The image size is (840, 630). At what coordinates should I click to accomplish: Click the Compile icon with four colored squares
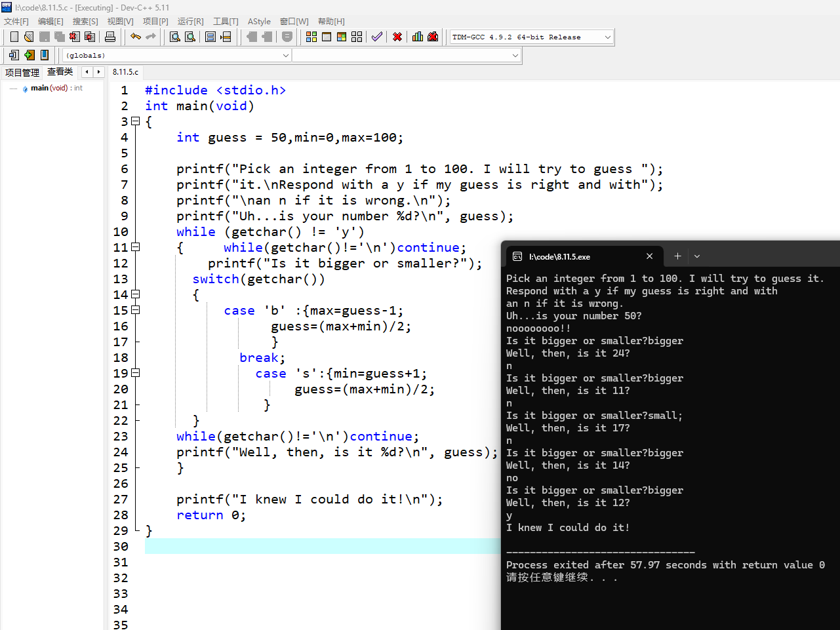(311, 37)
